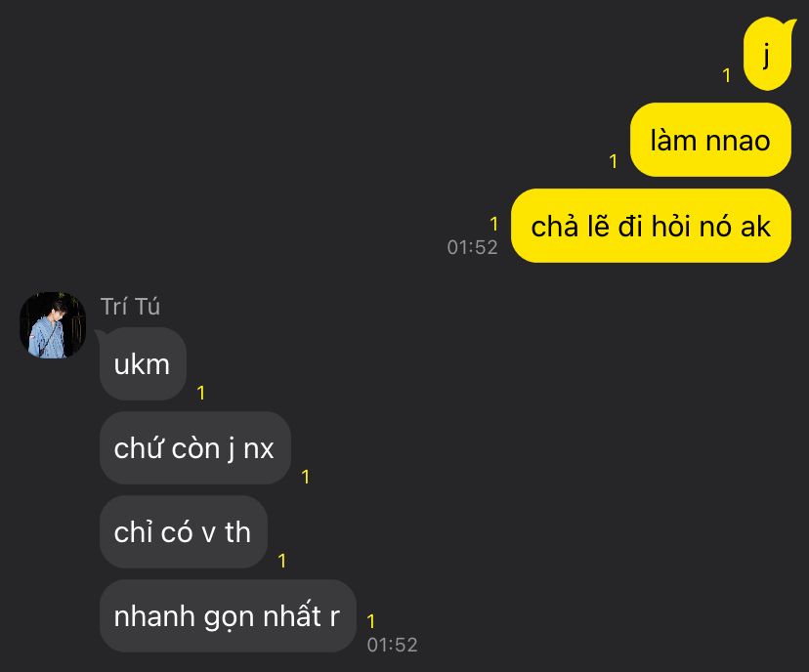Select the "làm nnao" message bubble
The height and width of the screenshot is (672, 809).
click(710, 140)
